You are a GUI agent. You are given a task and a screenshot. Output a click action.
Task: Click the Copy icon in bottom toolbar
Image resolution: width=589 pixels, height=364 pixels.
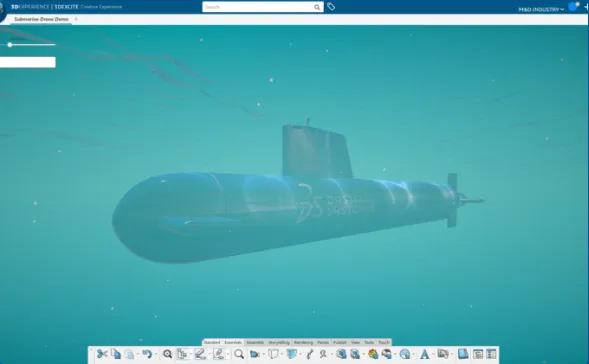(x=116, y=354)
